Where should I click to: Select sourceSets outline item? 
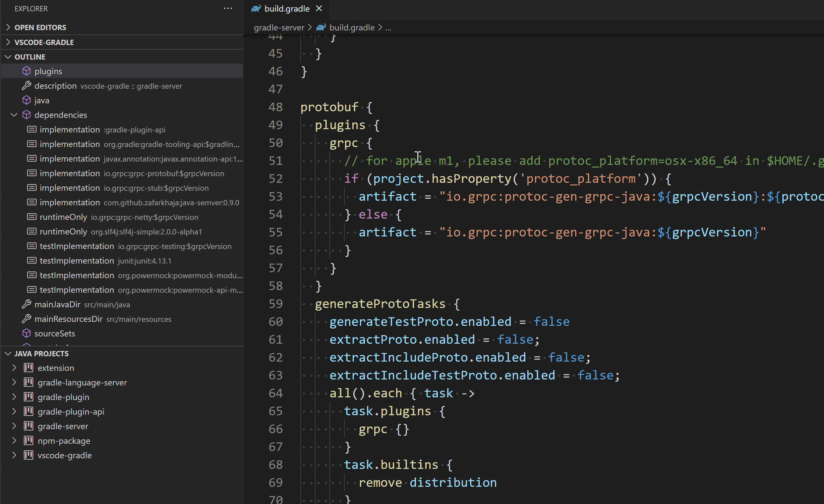coord(122,333)
